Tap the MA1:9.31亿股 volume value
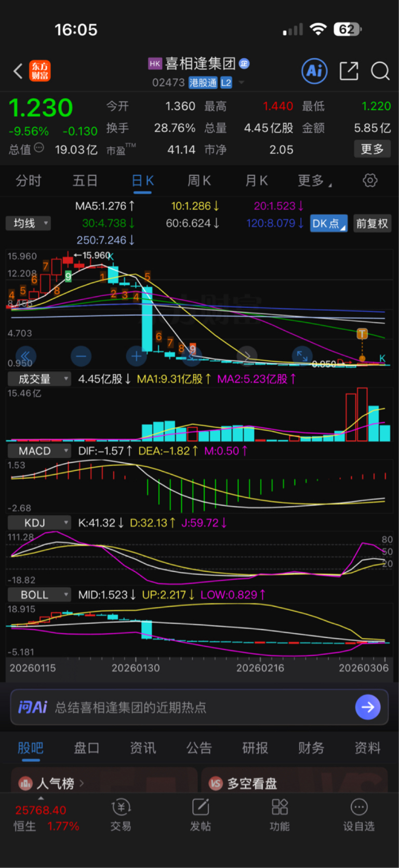The height and width of the screenshot is (868, 399). pyautogui.click(x=174, y=379)
